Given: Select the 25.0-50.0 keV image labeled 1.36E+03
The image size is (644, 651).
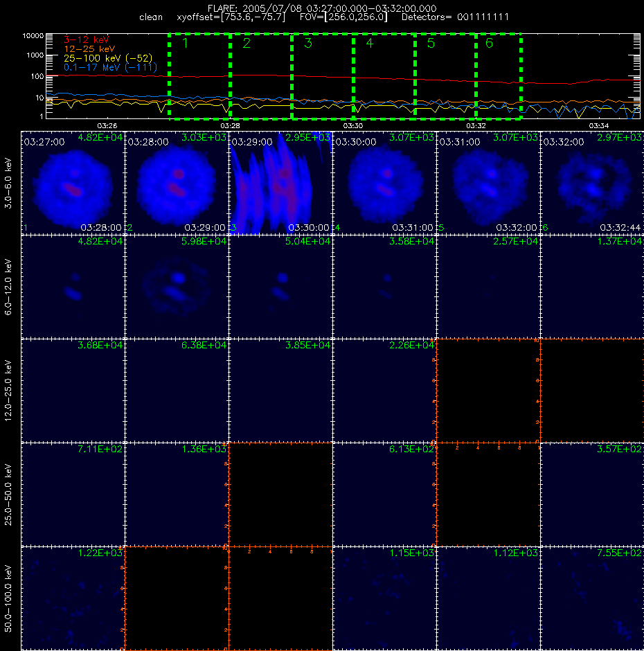Looking at the screenshot, I should coord(177,494).
